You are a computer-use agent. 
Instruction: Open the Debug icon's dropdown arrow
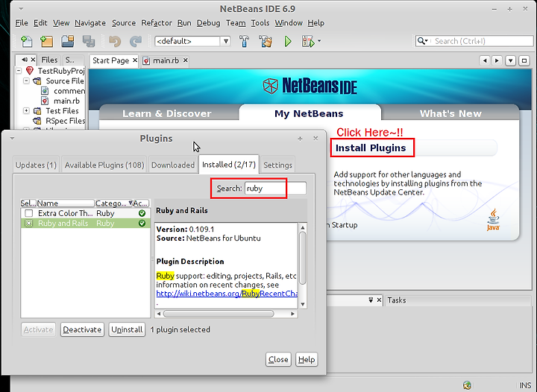319,41
